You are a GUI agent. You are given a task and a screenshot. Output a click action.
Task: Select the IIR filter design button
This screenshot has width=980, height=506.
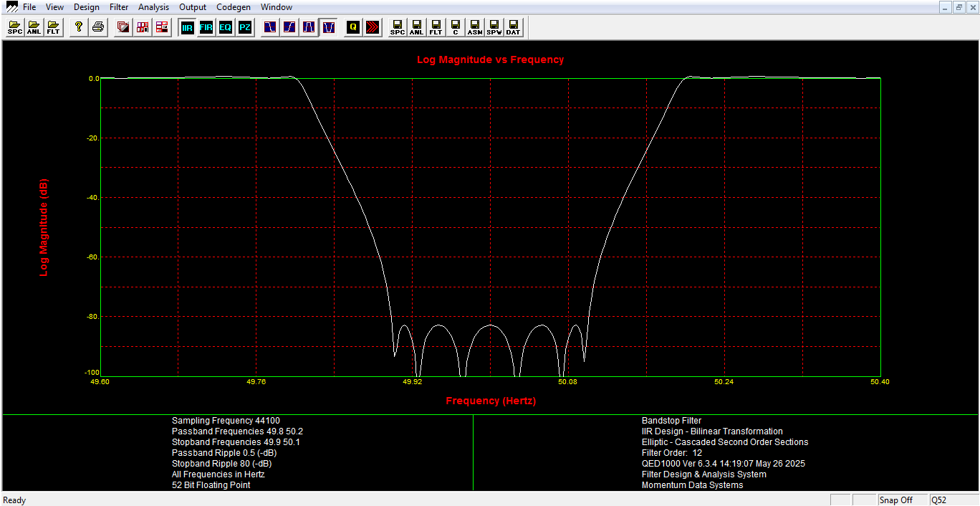point(188,28)
